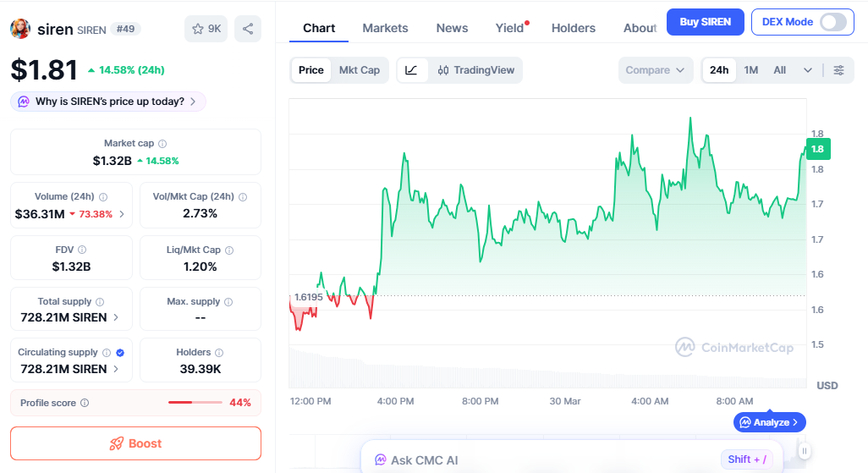Image resolution: width=868 pixels, height=473 pixels.
Task: Click the 4:00 PM time axis label
Action: [x=395, y=401]
